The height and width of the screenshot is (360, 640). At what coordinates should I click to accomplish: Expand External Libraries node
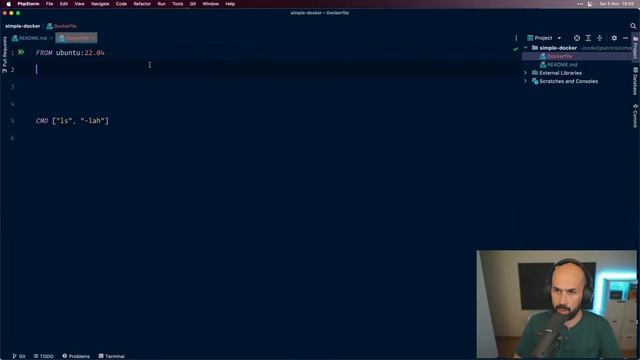pyautogui.click(x=526, y=73)
